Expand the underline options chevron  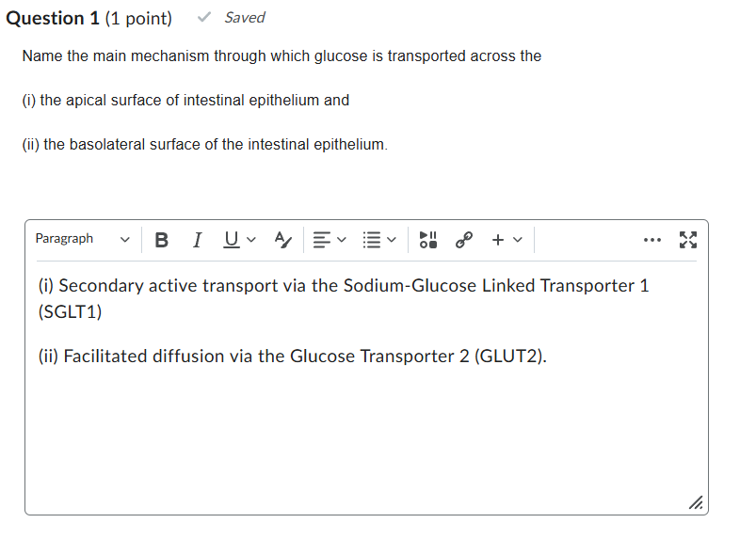(x=251, y=239)
